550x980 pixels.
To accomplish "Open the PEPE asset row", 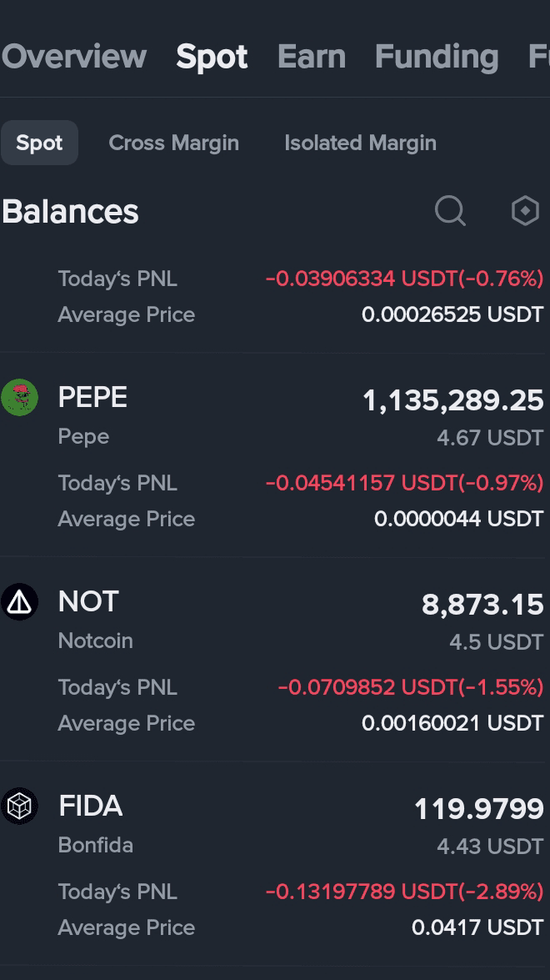I will point(275,455).
